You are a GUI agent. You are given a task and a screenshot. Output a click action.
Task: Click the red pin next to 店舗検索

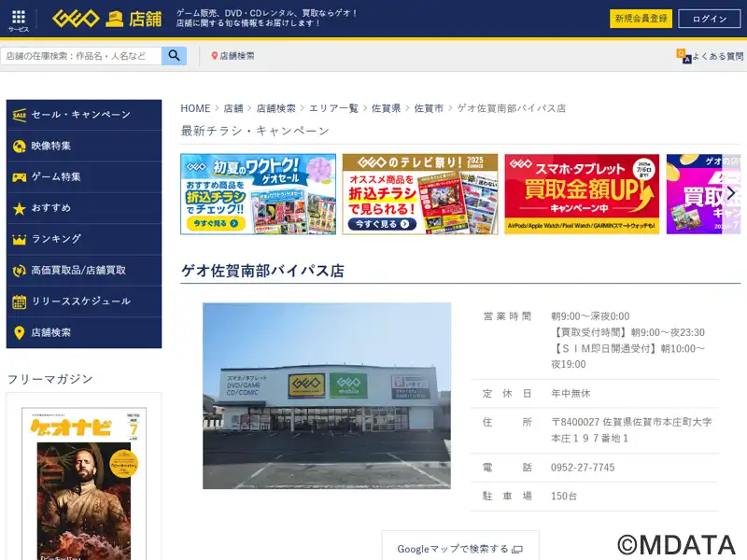click(x=215, y=56)
